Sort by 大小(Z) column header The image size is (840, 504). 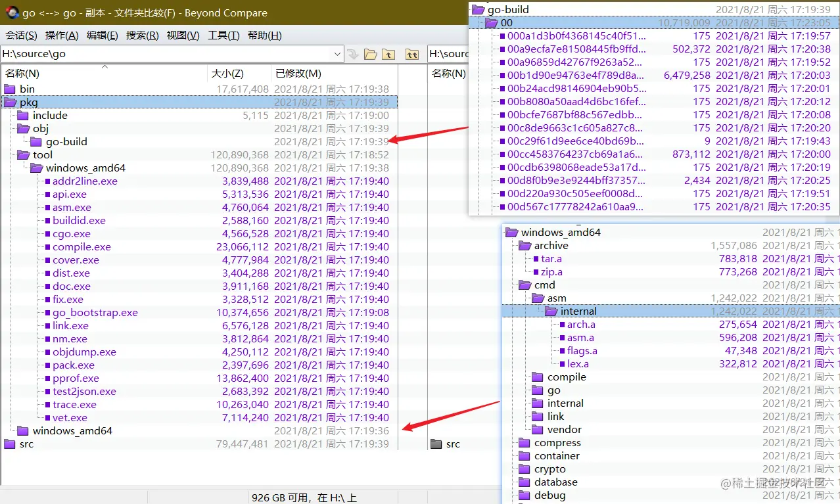coord(239,73)
